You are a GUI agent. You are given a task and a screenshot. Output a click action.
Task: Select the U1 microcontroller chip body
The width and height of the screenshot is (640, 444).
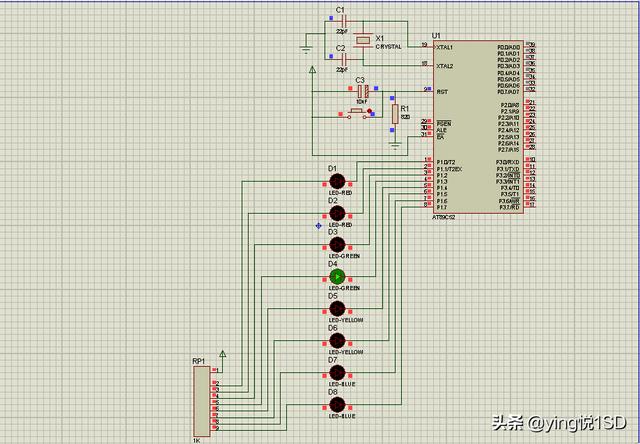[478, 127]
